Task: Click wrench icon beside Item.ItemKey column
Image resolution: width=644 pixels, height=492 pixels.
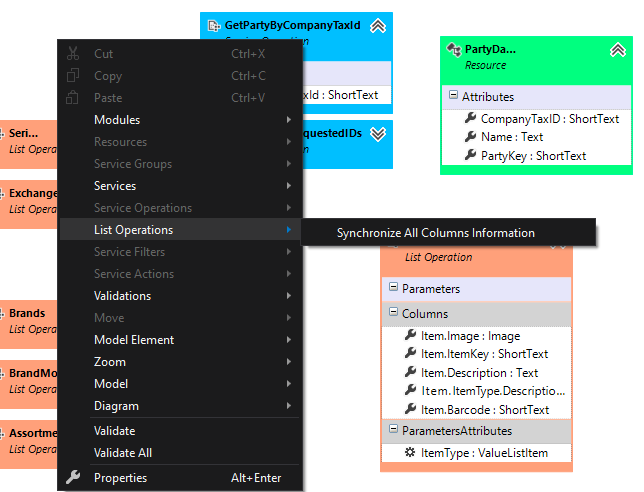Action: click(410, 353)
